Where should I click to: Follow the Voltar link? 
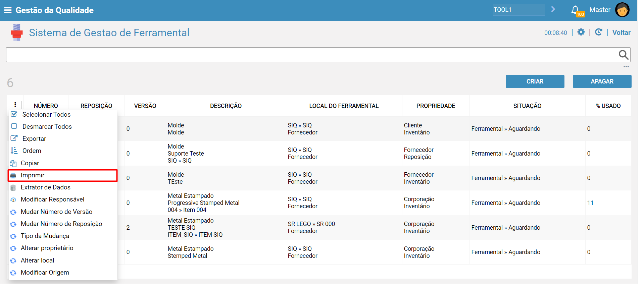pos(621,33)
